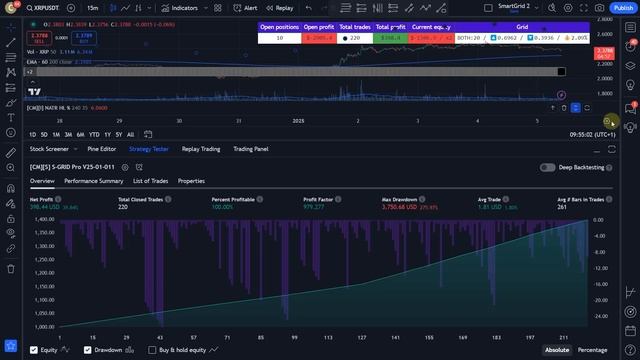Select the YTD date range
Viewport: 640px width, 360px height.
click(x=94, y=135)
